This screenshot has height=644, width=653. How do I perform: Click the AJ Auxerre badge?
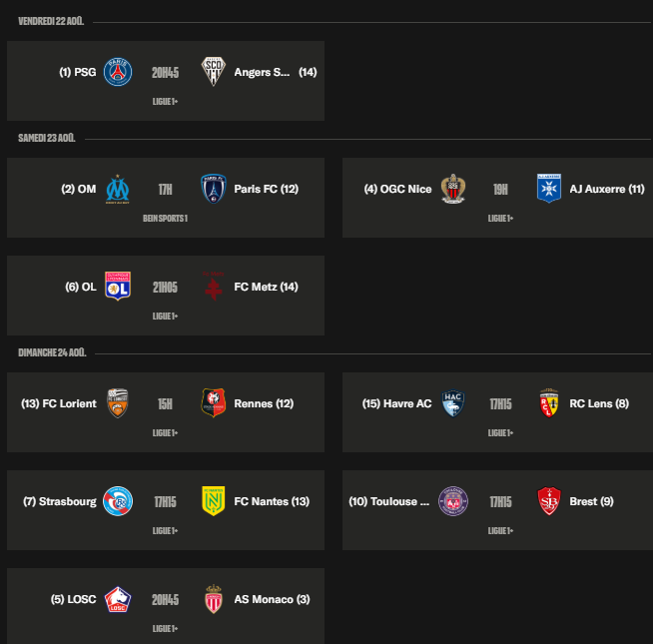[x=549, y=189]
